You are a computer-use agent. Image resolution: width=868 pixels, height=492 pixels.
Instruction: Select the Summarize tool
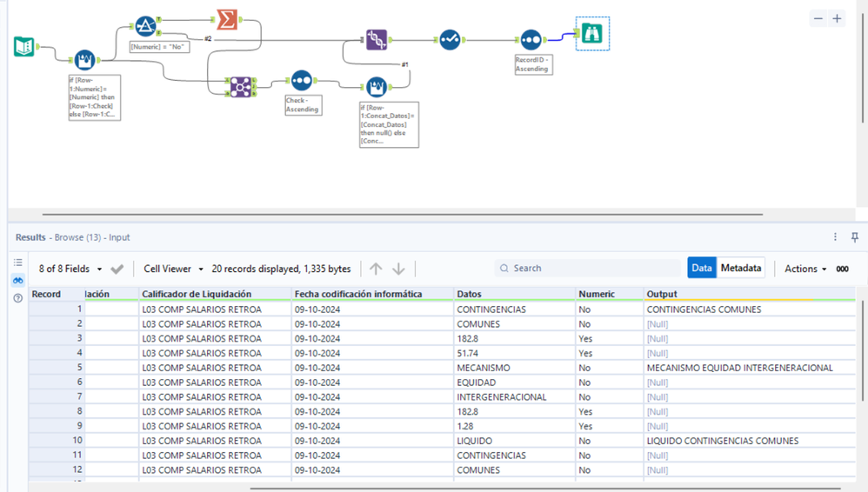(x=227, y=19)
